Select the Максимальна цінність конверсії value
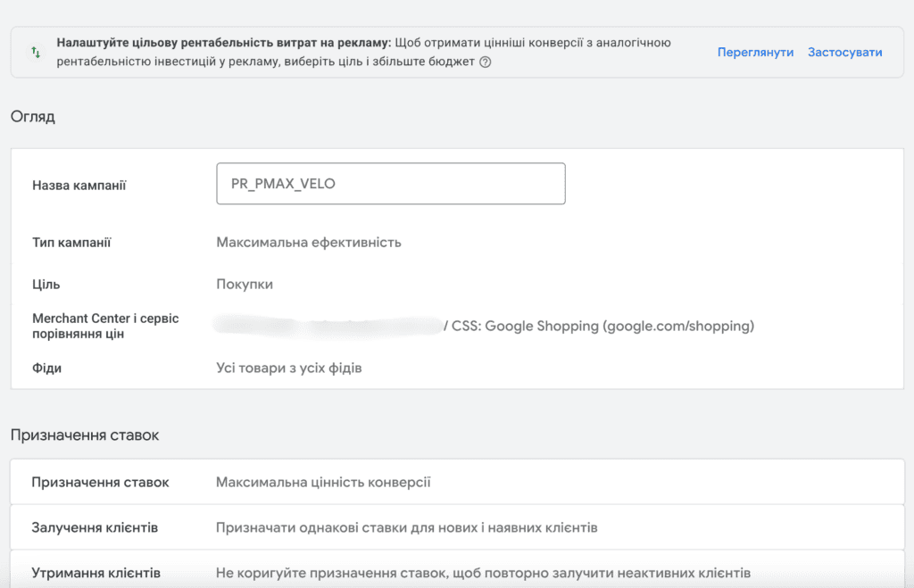The image size is (914, 588). click(x=323, y=483)
